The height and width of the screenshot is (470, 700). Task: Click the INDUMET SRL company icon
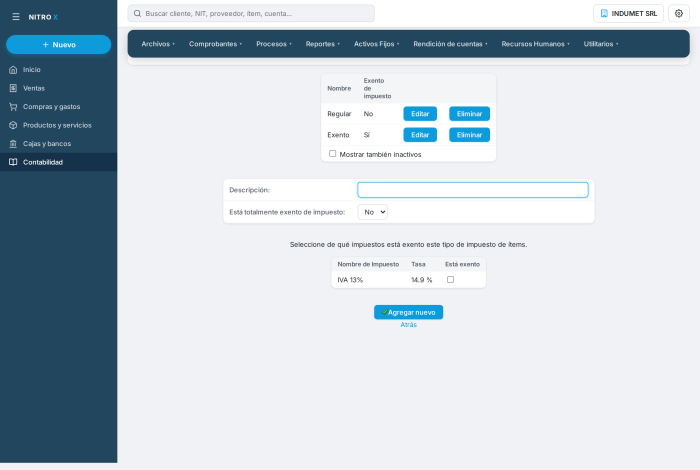pos(604,13)
